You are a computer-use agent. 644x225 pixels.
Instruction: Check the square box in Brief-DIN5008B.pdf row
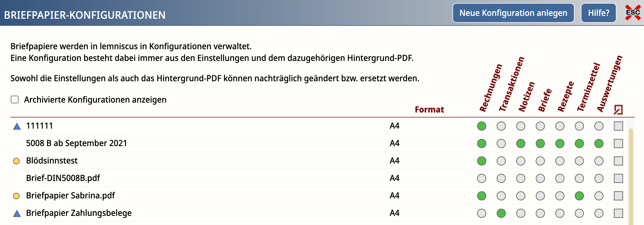click(x=618, y=178)
